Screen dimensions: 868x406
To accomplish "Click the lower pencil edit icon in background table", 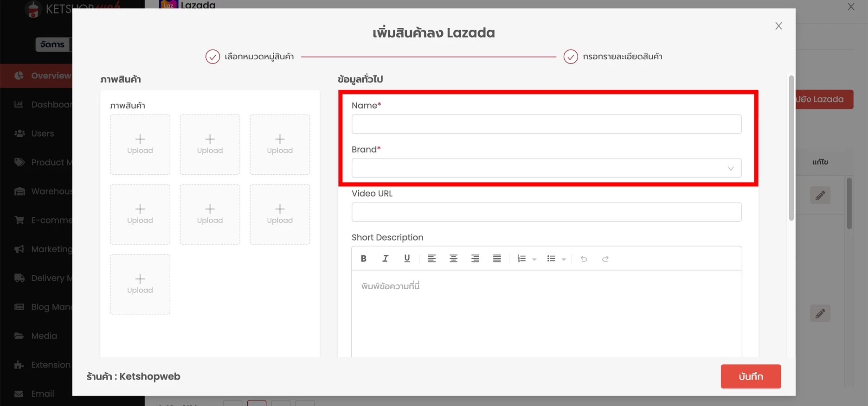I will click(820, 313).
